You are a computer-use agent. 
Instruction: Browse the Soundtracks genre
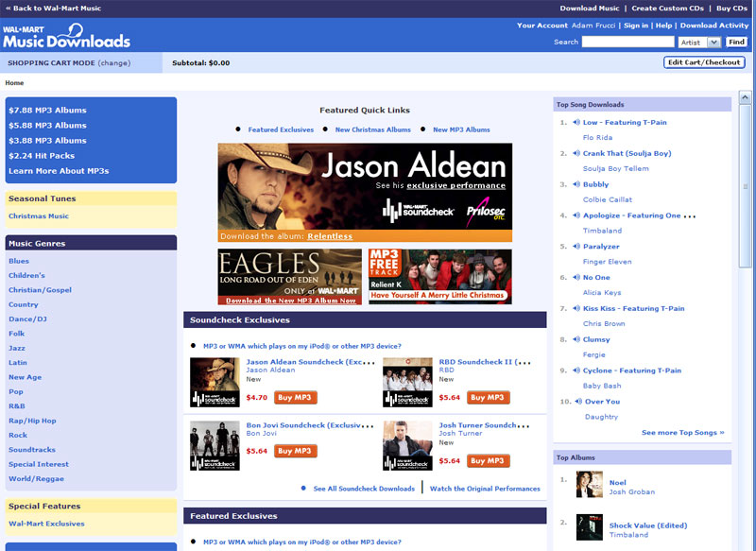(x=32, y=450)
